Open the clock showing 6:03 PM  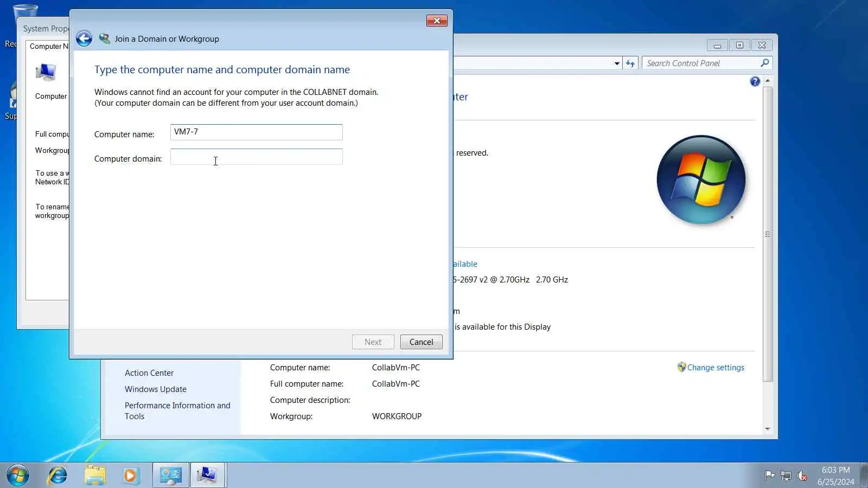tap(835, 476)
